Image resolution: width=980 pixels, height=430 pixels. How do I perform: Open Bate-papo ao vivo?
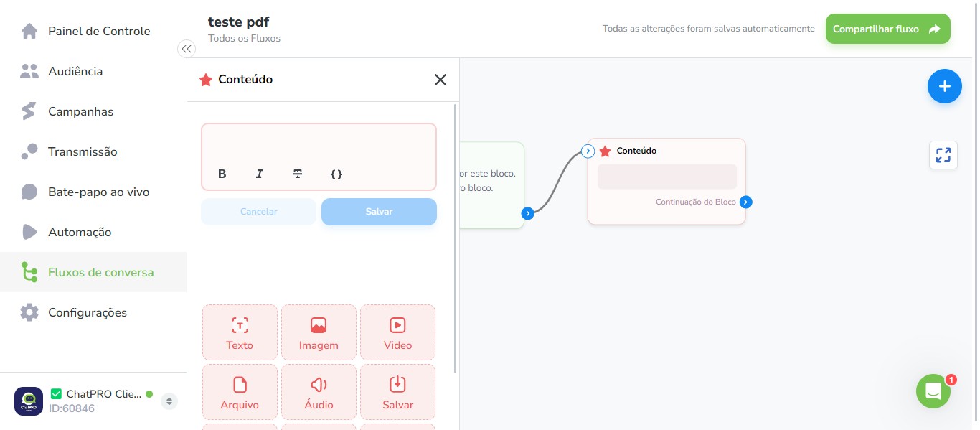(x=93, y=192)
